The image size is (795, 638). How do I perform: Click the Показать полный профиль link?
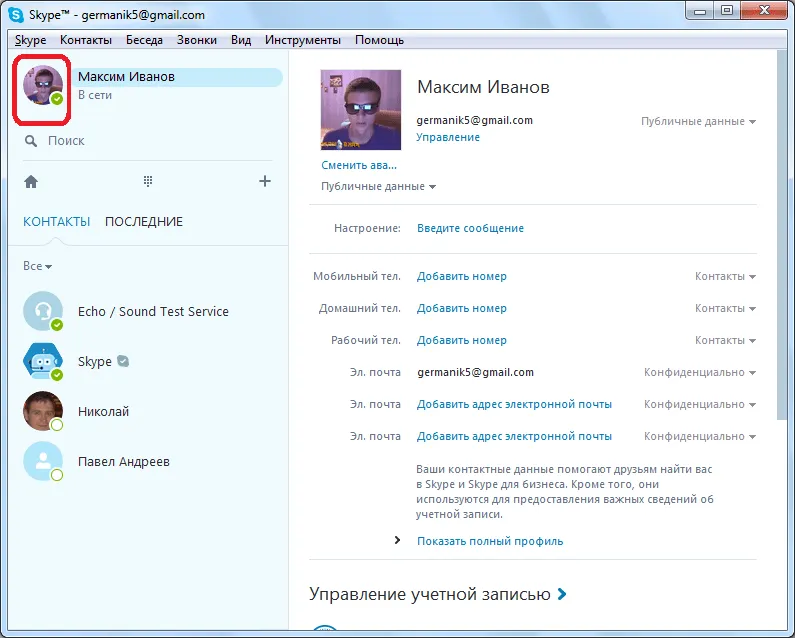490,541
